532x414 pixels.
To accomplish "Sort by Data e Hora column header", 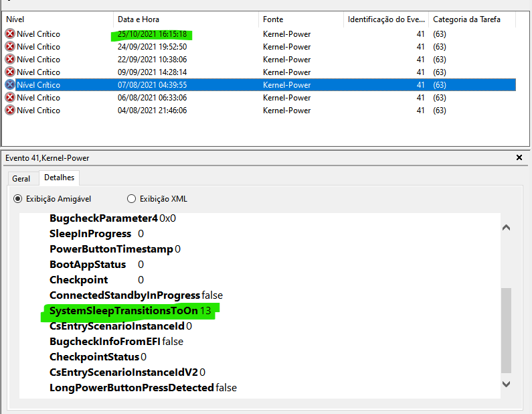I will [186, 19].
